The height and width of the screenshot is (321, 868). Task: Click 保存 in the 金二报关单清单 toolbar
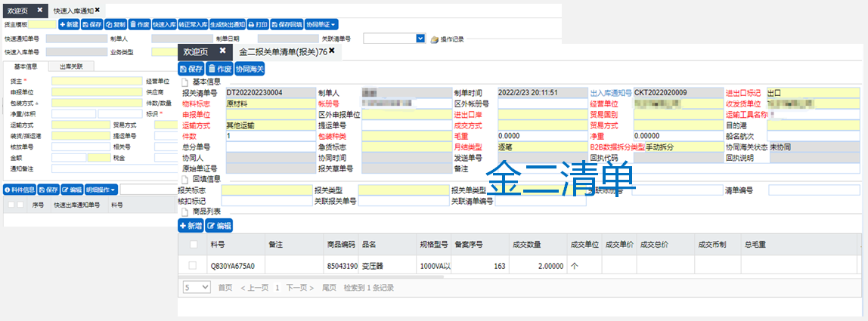pos(191,69)
